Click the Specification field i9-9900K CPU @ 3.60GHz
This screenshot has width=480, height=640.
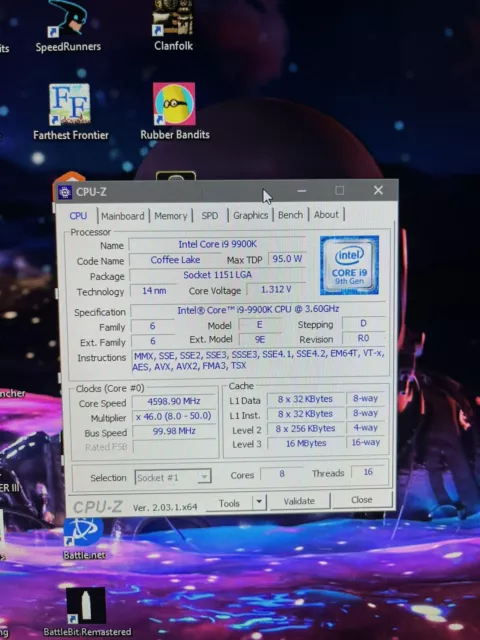258,309
